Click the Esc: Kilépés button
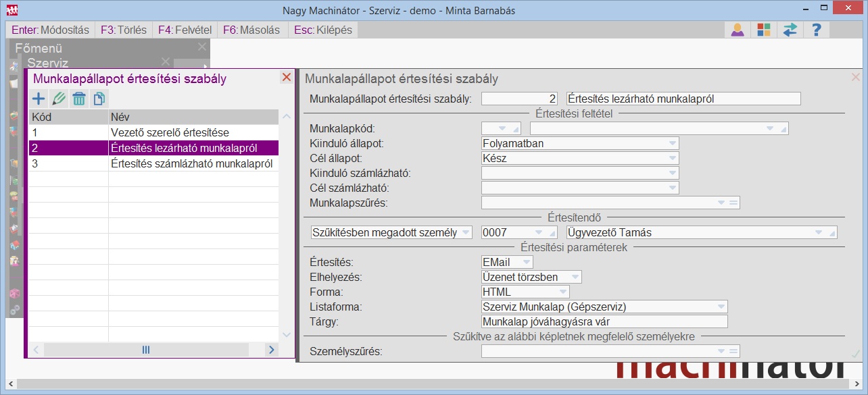Viewport: 868px width, 395px height. coord(322,30)
